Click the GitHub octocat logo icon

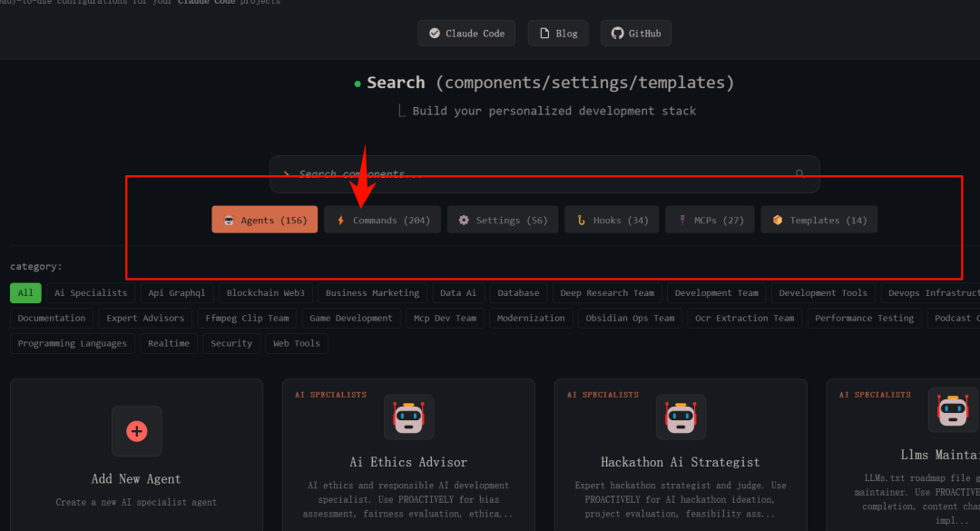click(618, 34)
